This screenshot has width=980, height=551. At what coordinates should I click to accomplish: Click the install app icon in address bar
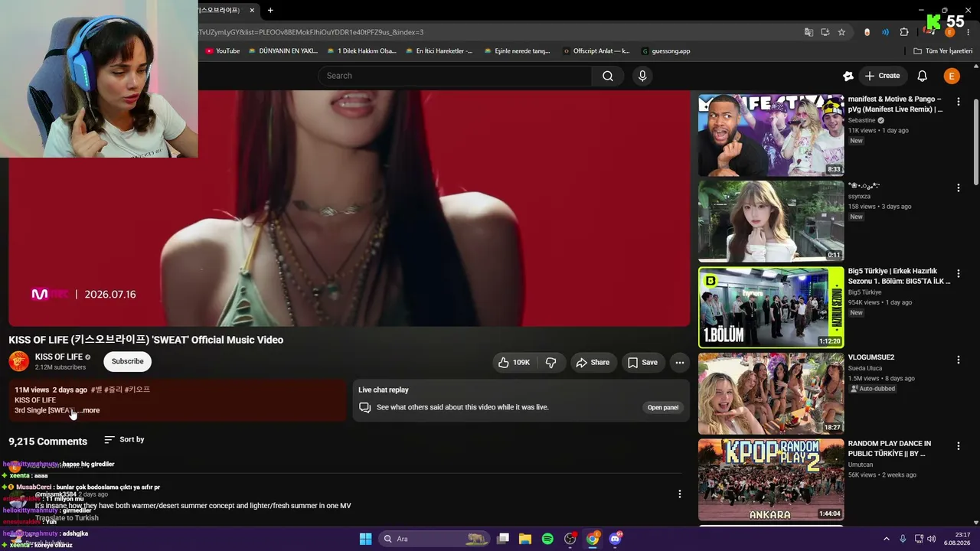click(x=825, y=32)
